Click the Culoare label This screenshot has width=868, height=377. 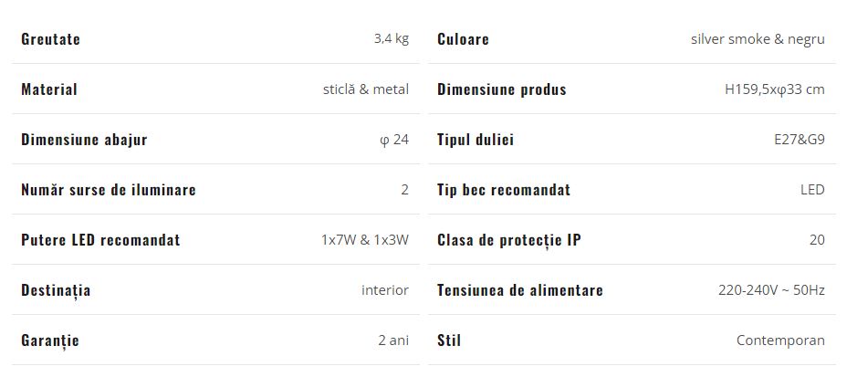[x=463, y=38]
